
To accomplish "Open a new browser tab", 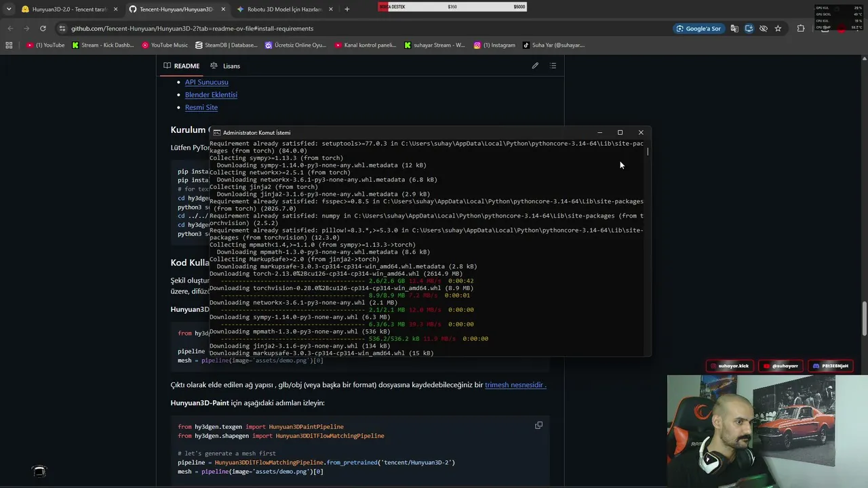I will [x=347, y=9].
